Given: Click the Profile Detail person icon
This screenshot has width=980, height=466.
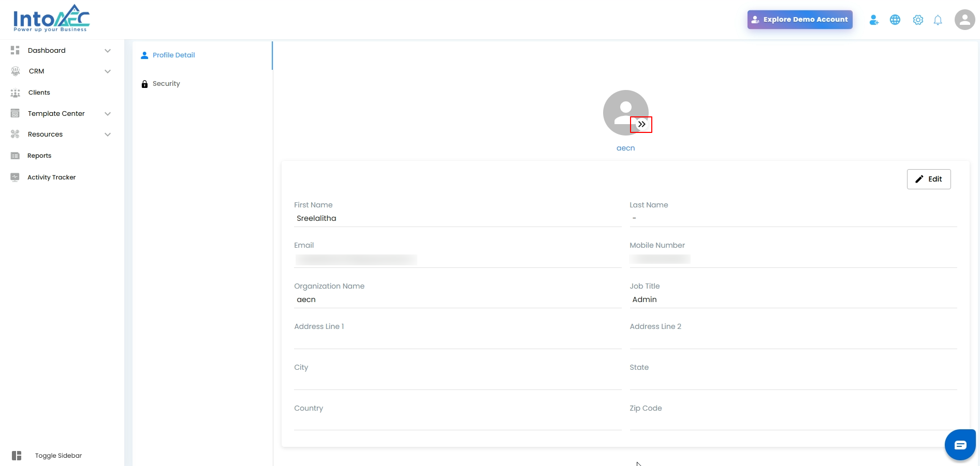Looking at the screenshot, I should [x=144, y=55].
